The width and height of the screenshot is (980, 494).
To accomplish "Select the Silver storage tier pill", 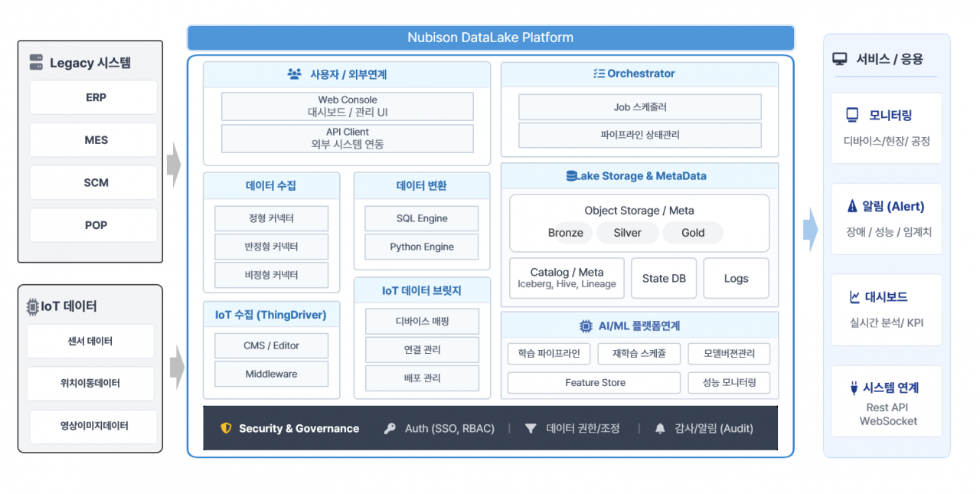I will click(x=627, y=233).
